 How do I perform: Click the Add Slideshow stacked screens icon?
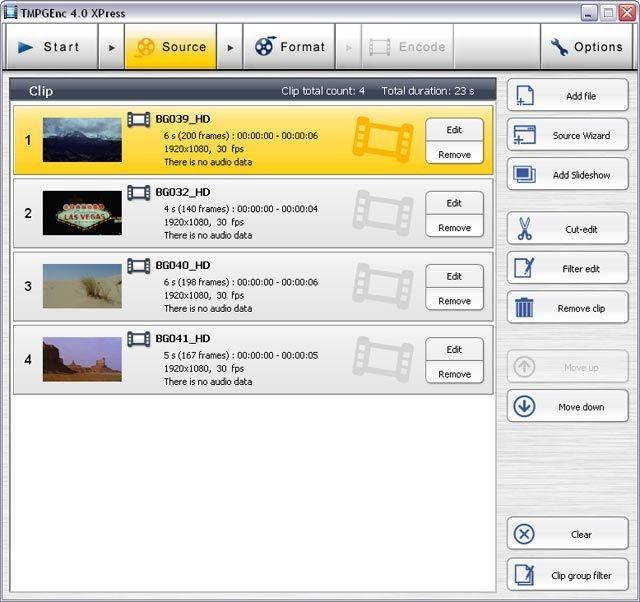pyautogui.click(x=524, y=174)
